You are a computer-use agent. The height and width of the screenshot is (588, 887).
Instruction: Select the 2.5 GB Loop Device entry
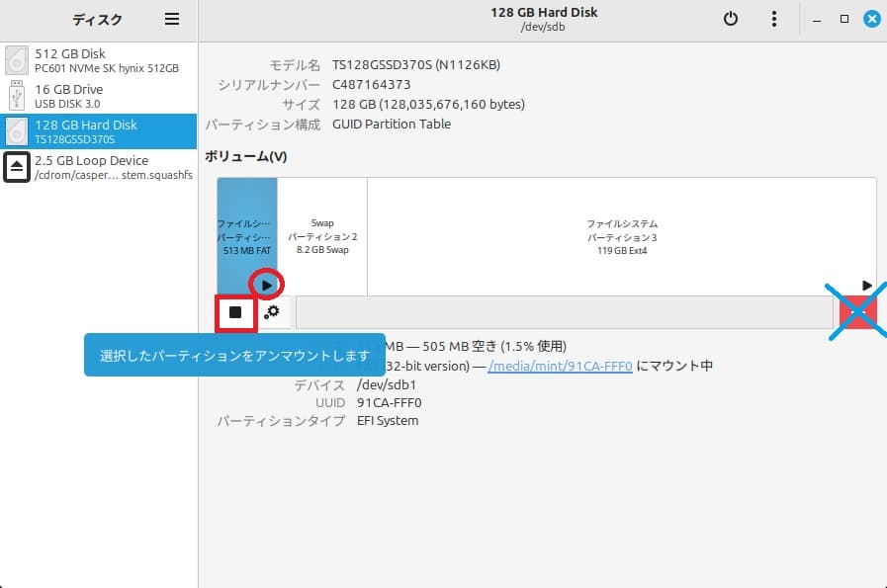click(x=99, y=167)
